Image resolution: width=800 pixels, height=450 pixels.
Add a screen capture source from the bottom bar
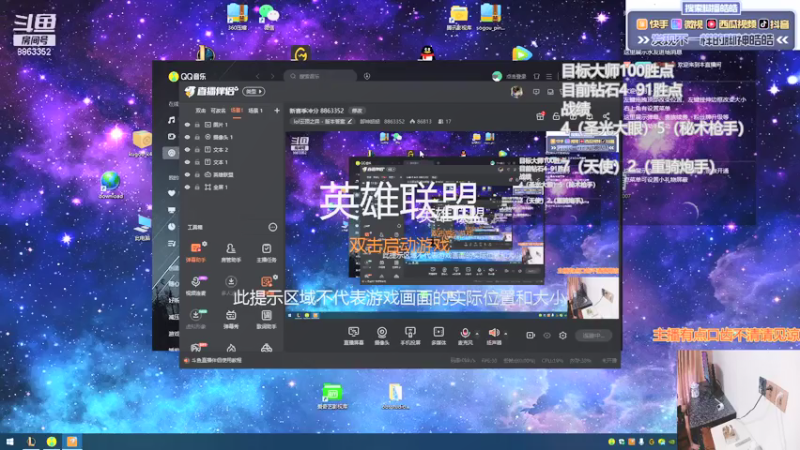(353, 336)
